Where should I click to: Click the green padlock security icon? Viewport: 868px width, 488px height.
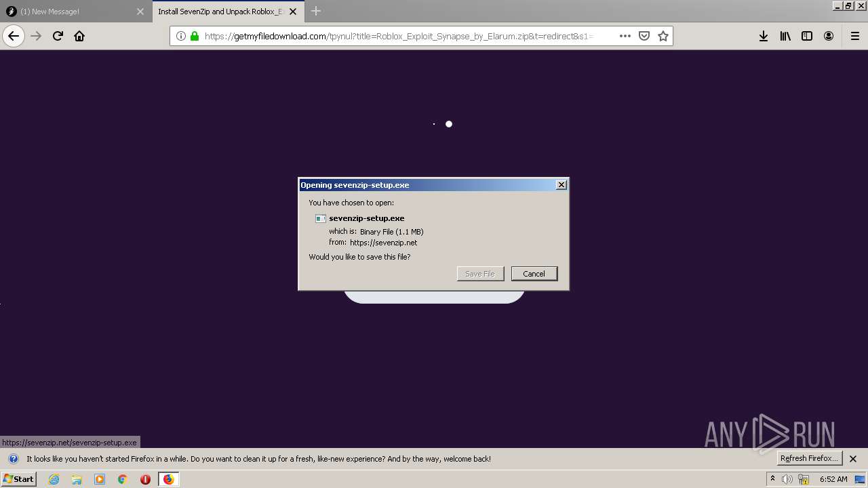click(195, 36)
